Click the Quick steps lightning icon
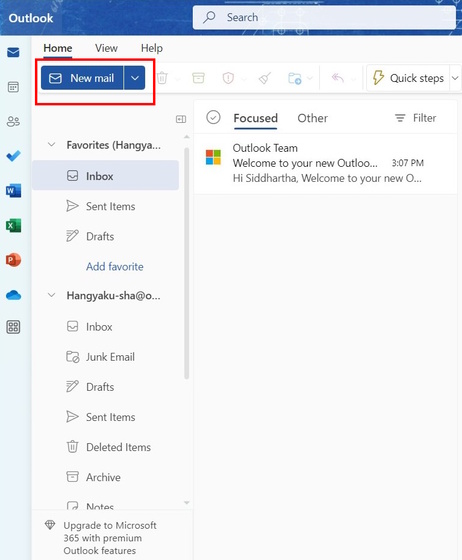 click(x=378, y=77)
